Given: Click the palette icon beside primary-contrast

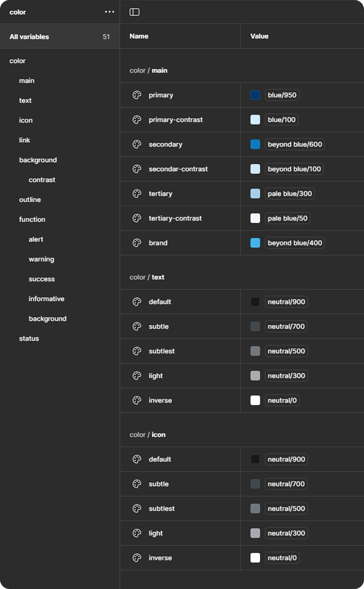Looking at the screenshot, I should coord(137,120).
